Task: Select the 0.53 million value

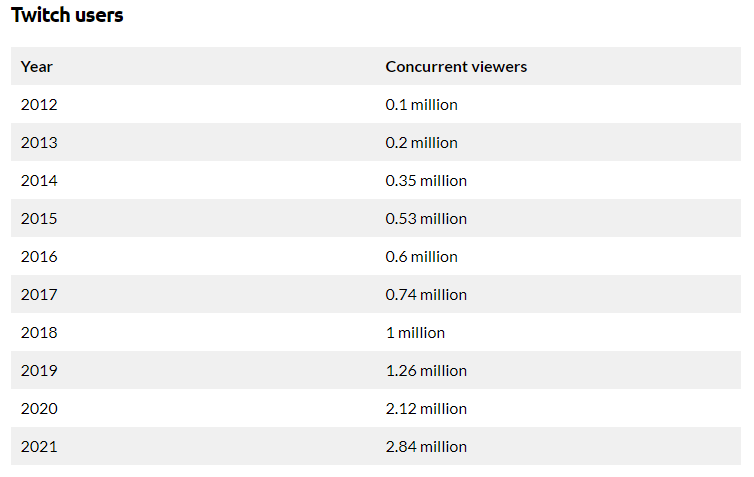Action: [426, 218]
